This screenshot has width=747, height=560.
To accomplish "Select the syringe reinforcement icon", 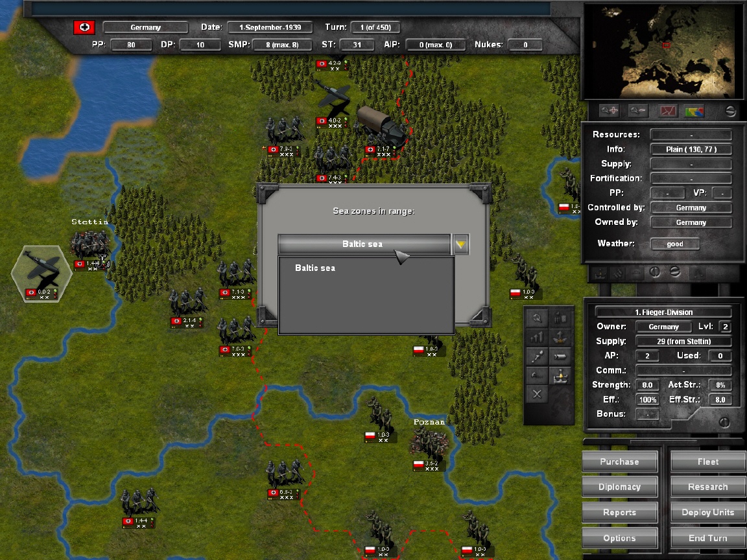I will (537, 356).
